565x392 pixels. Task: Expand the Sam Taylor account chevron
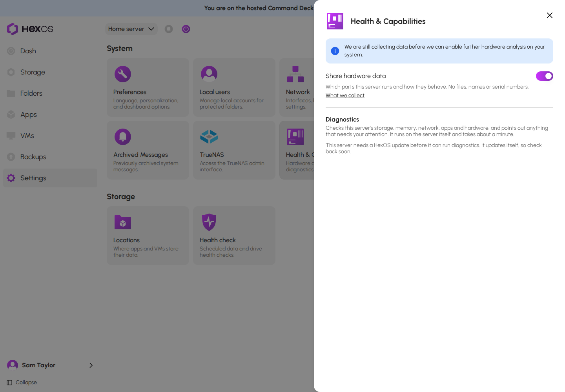tap(91, 365)
